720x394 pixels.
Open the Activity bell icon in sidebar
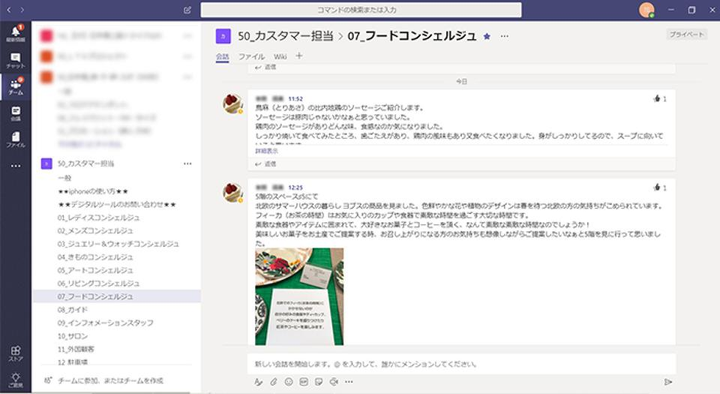(16, 33)
